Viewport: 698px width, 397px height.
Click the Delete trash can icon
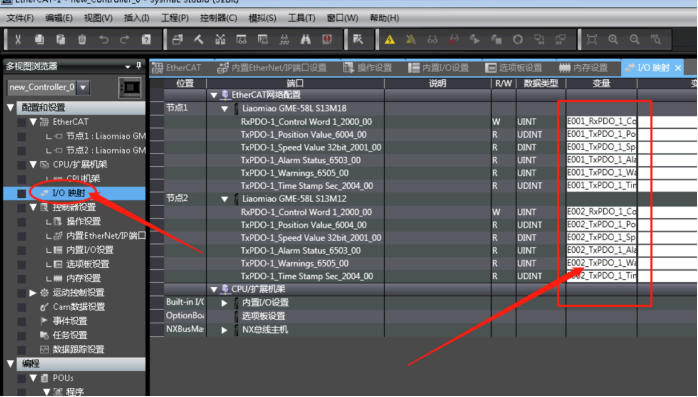(82, 40)
